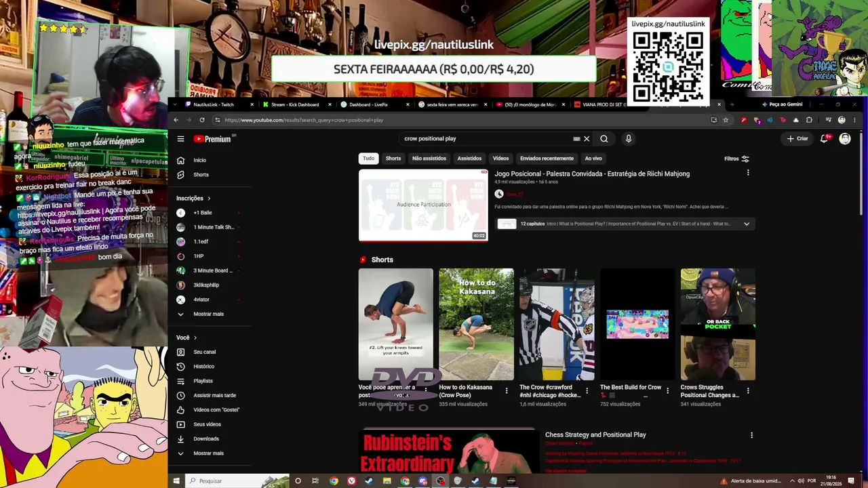This screenshot has width=868, height=488.
Task: Open Rubinstein's Extraordinary video thumbnail
Action: coord(449,450)
